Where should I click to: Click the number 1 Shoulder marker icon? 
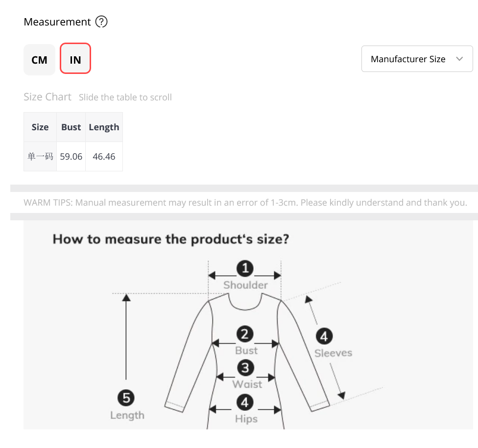point(245,268)
